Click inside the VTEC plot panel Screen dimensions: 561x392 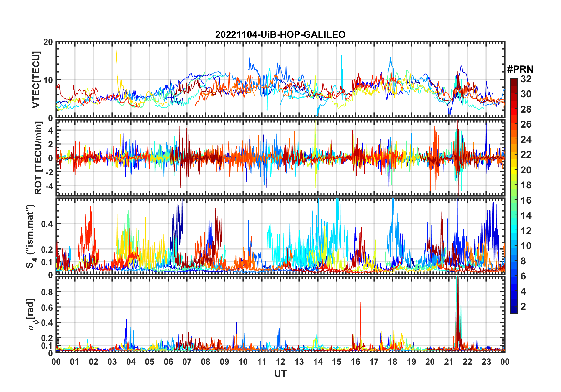click(x=280, y=80)
